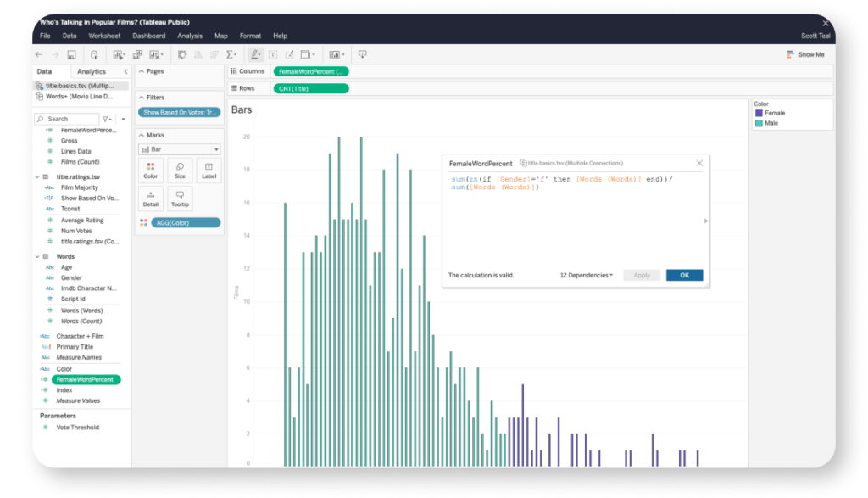
Task: Click the Save floppy disk icon
Action: [71, 54]
